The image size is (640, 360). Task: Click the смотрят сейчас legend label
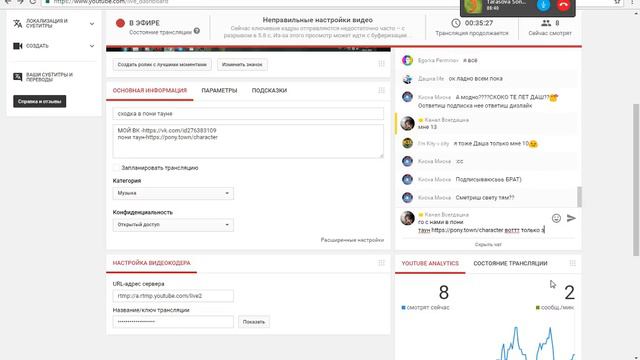coord(428,307)
